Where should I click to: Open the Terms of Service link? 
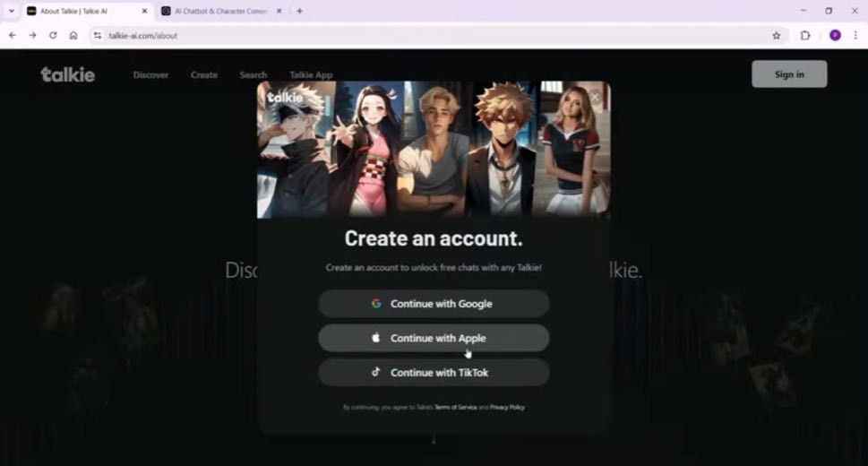click(x=456, y=407)
